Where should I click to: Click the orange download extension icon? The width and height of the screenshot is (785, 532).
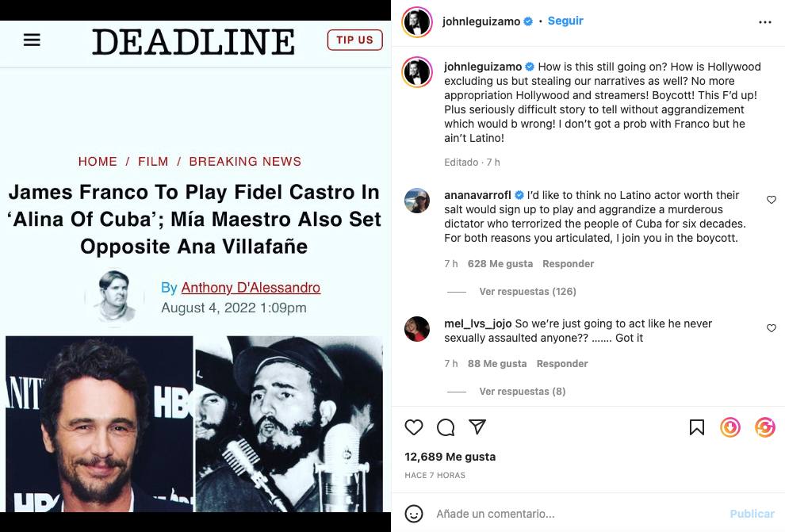click(x=730, y=427)
